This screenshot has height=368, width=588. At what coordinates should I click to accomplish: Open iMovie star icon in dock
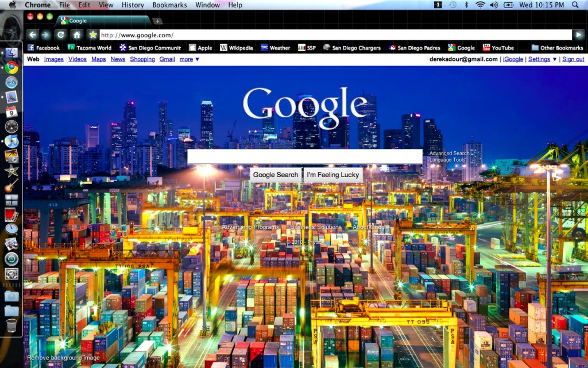[11, 171]
